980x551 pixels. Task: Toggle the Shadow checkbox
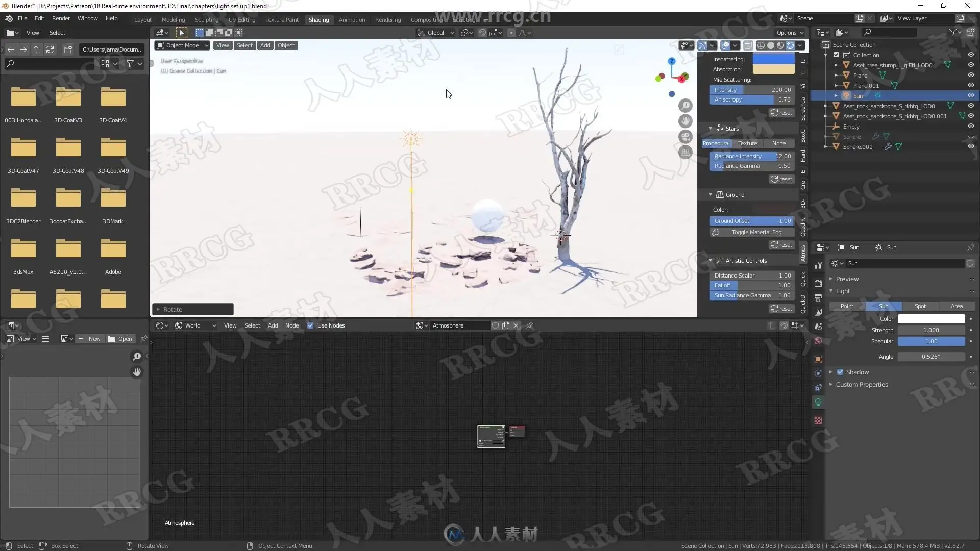(840, 372)
